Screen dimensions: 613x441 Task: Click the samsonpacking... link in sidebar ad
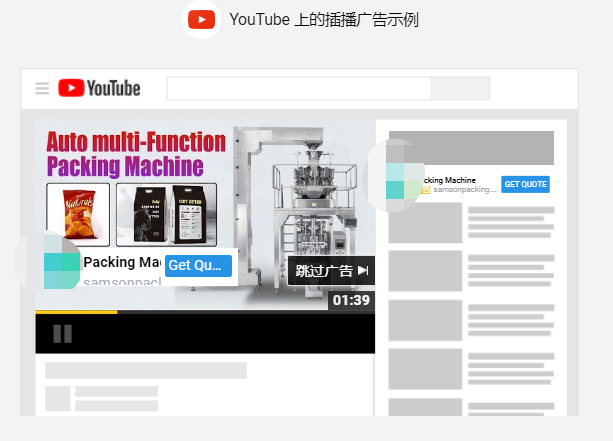click(464, 190)
